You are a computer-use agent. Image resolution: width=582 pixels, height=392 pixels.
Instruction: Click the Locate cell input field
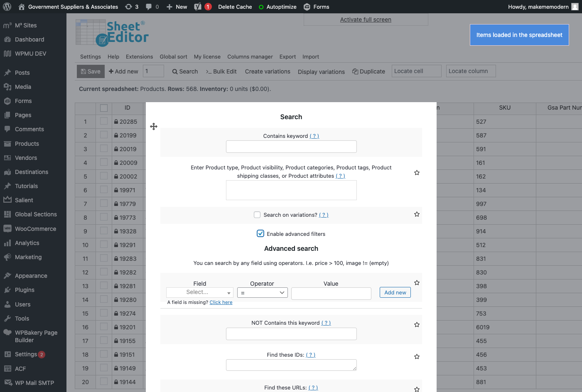point(416,71)
